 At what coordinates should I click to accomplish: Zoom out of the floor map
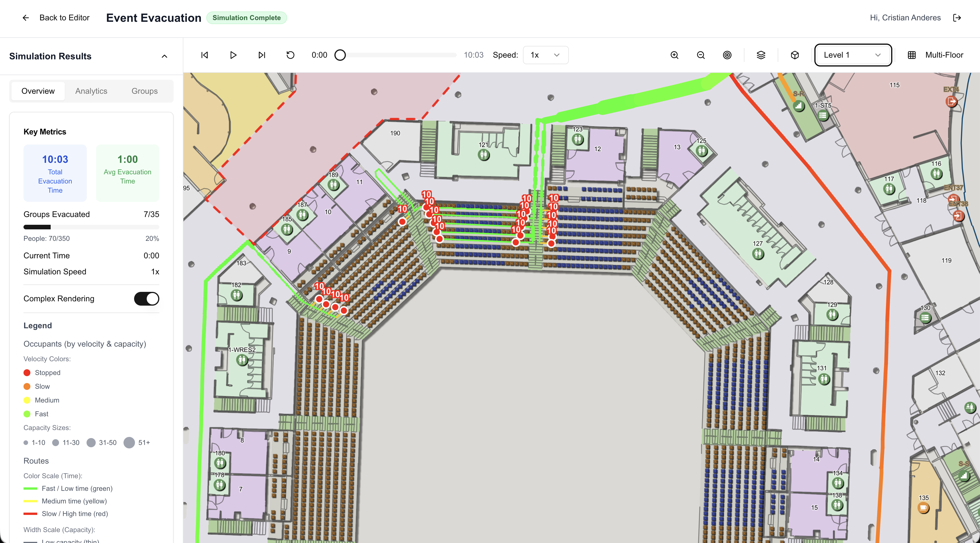[x=700, y=55]
